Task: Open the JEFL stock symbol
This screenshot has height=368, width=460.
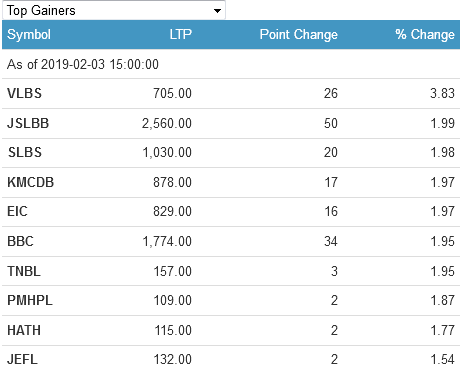Action: point(22,359)
